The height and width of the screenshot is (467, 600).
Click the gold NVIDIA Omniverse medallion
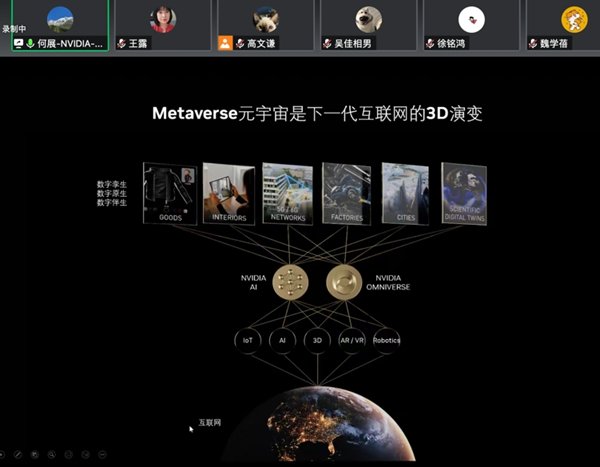coord(344,282)
